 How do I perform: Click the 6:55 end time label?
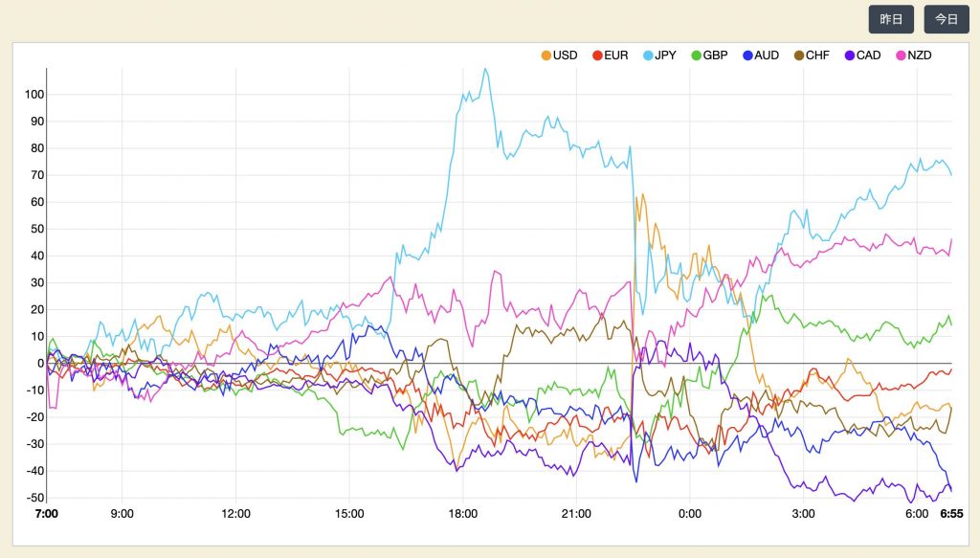952,514
